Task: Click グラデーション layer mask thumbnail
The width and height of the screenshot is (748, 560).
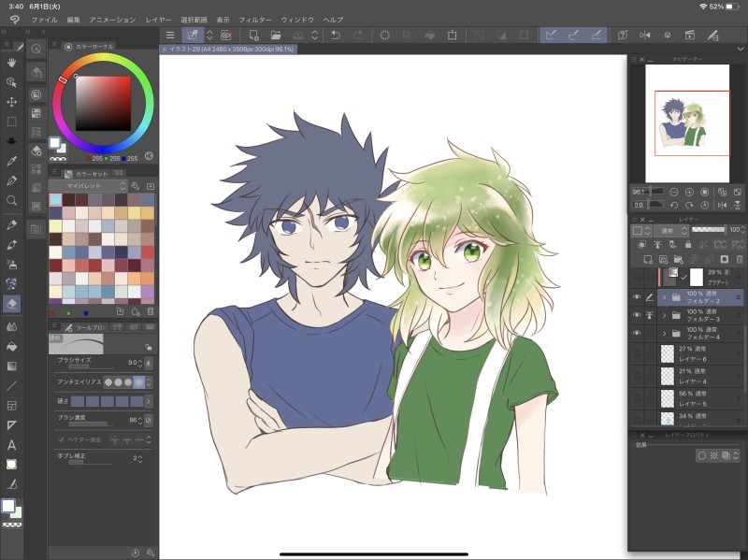Action: (x=697, y=277)
